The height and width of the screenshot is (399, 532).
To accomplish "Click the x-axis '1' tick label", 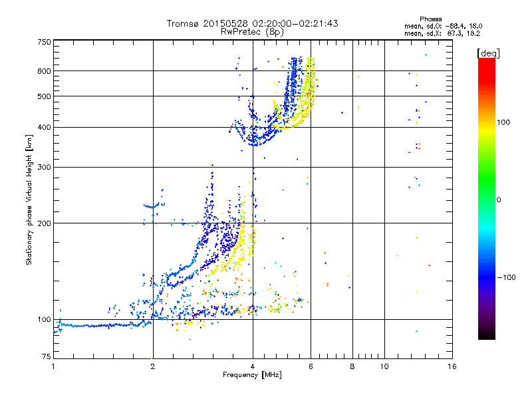I will 53,366.
